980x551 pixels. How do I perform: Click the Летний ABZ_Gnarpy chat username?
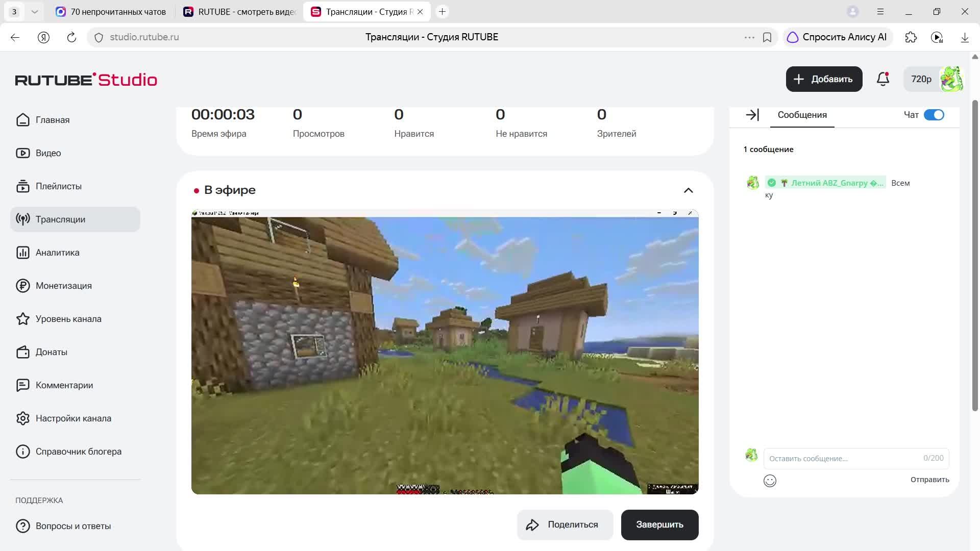tap(837, 183)
